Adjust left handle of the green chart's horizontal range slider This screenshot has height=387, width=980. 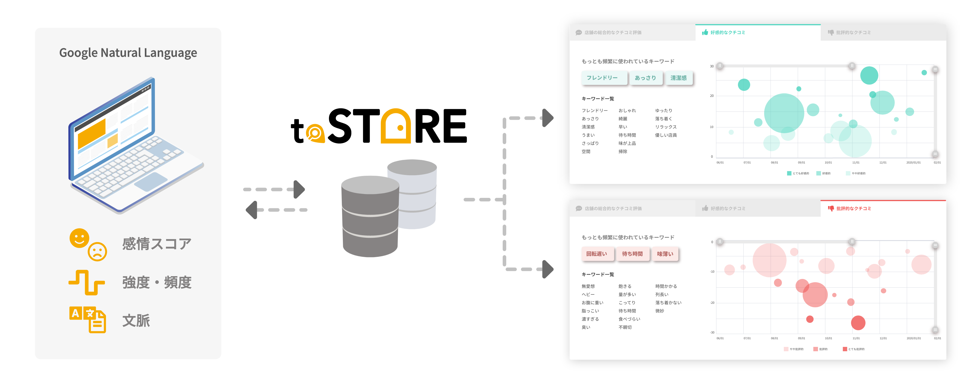pos(720,66)
